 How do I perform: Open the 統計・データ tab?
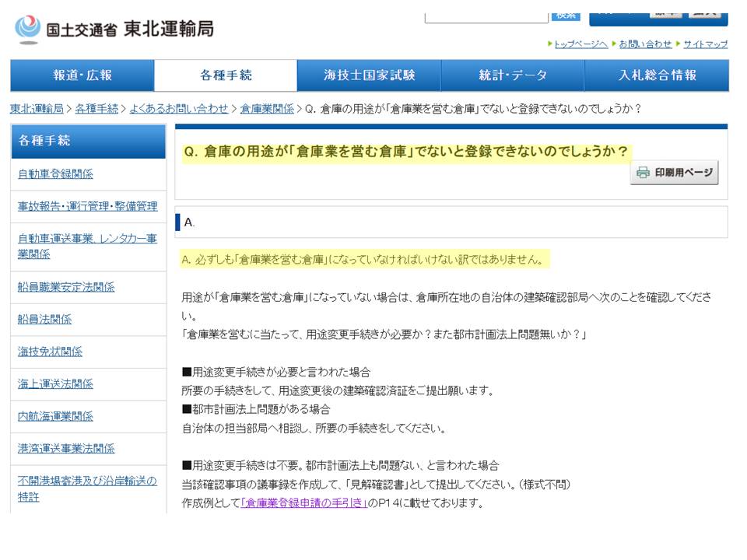click(x=513, y=75)
